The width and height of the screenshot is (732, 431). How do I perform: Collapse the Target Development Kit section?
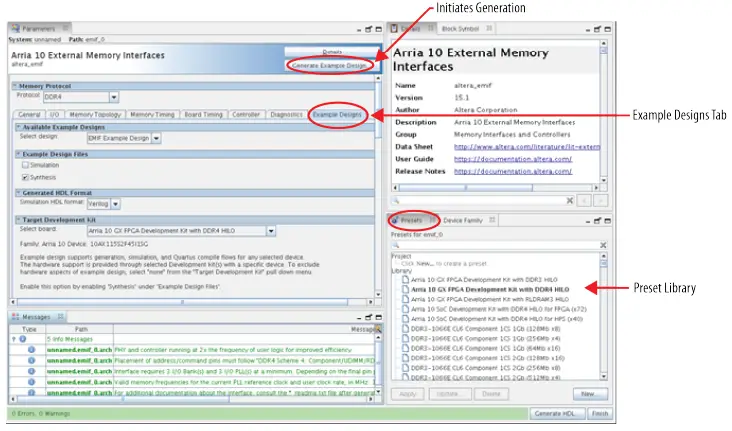[x=18, y=220]
